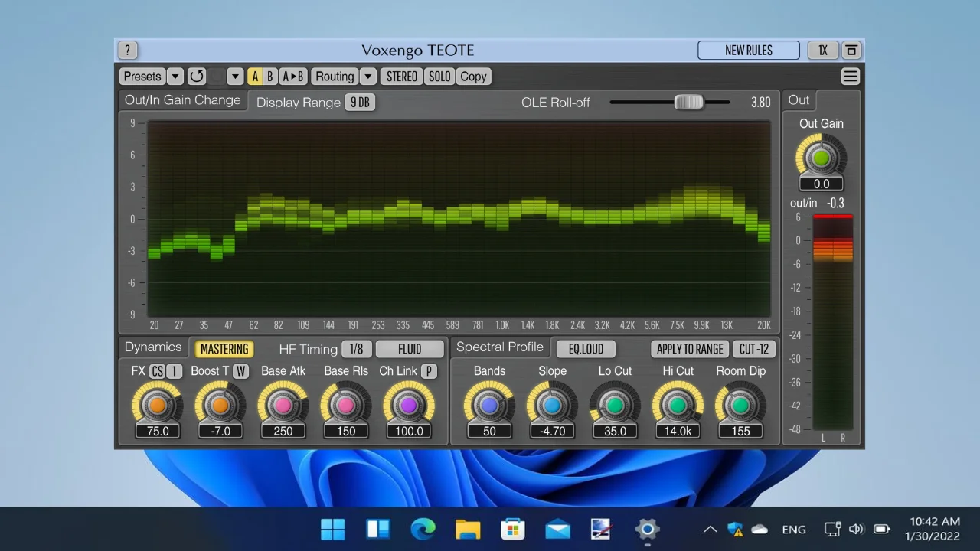Click the Widgets icon on the taskbar

[x=378, y=529]
